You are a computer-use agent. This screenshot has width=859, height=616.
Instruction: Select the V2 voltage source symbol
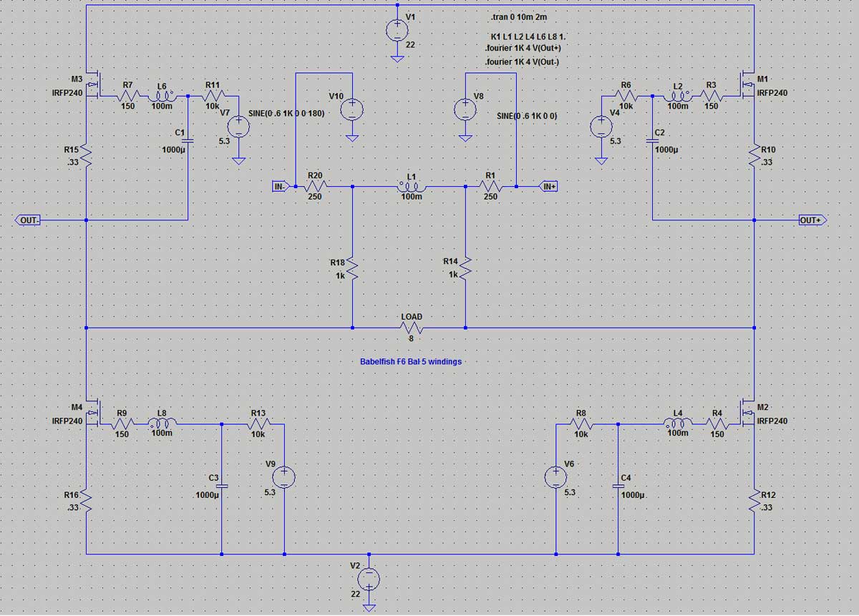pos(369,578)
